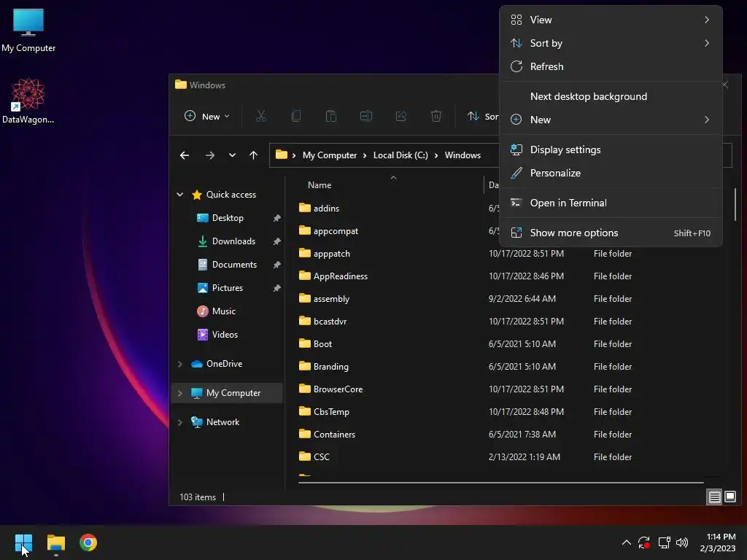The height and width of the screenshot is (560, 747).
Task: Select the assembly folder
Action: point(332,299)
